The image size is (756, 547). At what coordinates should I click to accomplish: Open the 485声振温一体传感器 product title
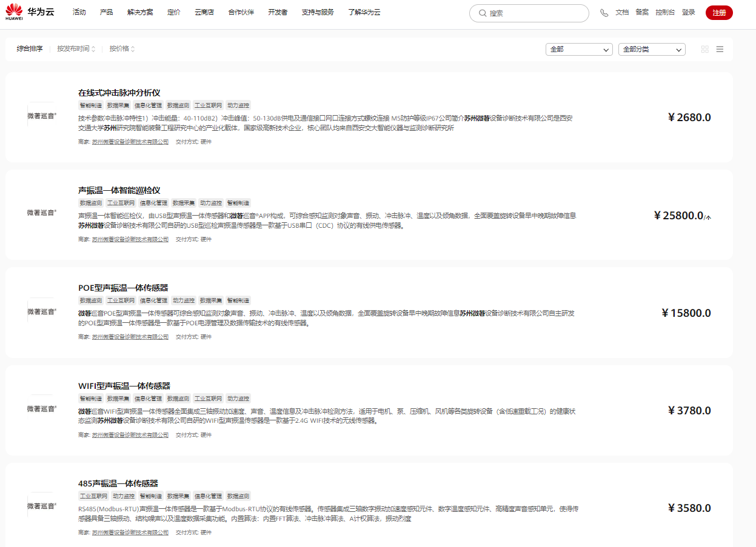click(118, 483)
